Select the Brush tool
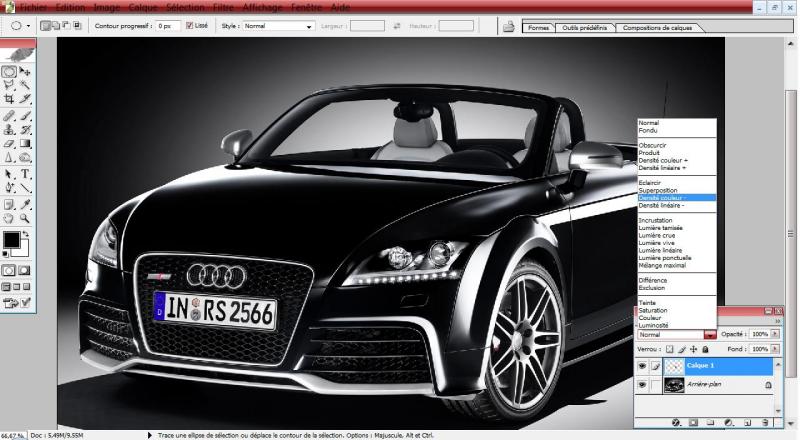The image size is (800, 440). (x=25, y=116)
